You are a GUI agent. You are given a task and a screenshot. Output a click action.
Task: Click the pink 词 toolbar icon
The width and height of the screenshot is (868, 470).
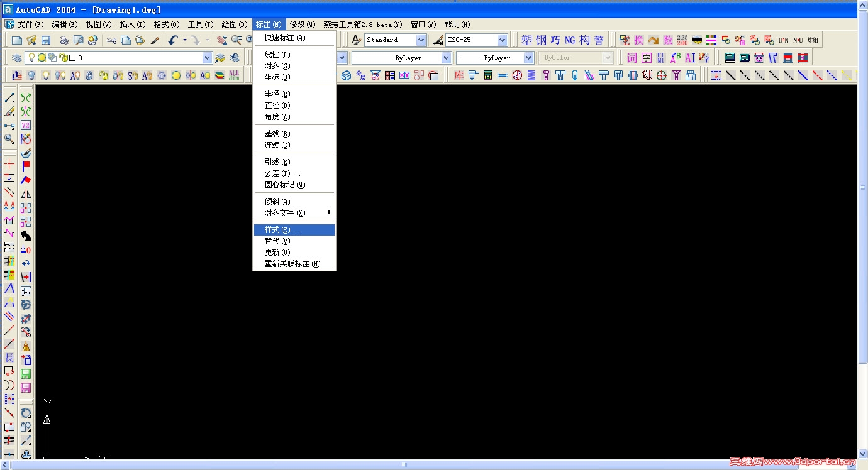(x=632, y=58)
